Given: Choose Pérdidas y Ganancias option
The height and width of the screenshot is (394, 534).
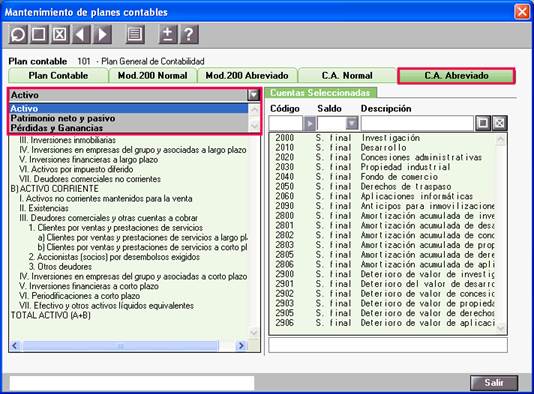Looking at the screenshot, I should [129, 128].
